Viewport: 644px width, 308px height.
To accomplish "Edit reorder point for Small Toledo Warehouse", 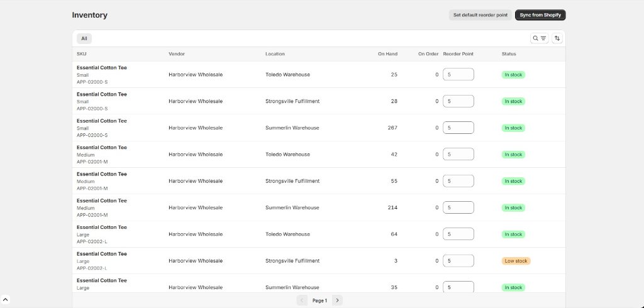I will click(458, 74).
